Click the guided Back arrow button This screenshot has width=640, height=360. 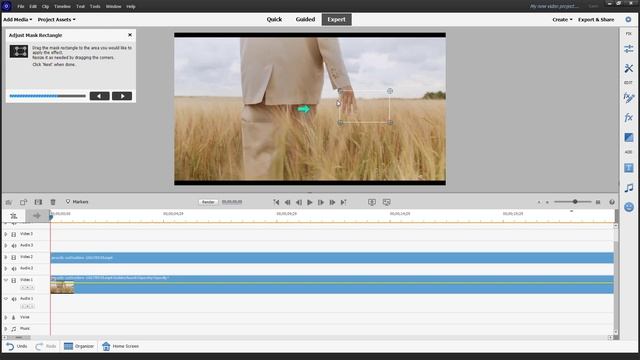pos(100,96)
